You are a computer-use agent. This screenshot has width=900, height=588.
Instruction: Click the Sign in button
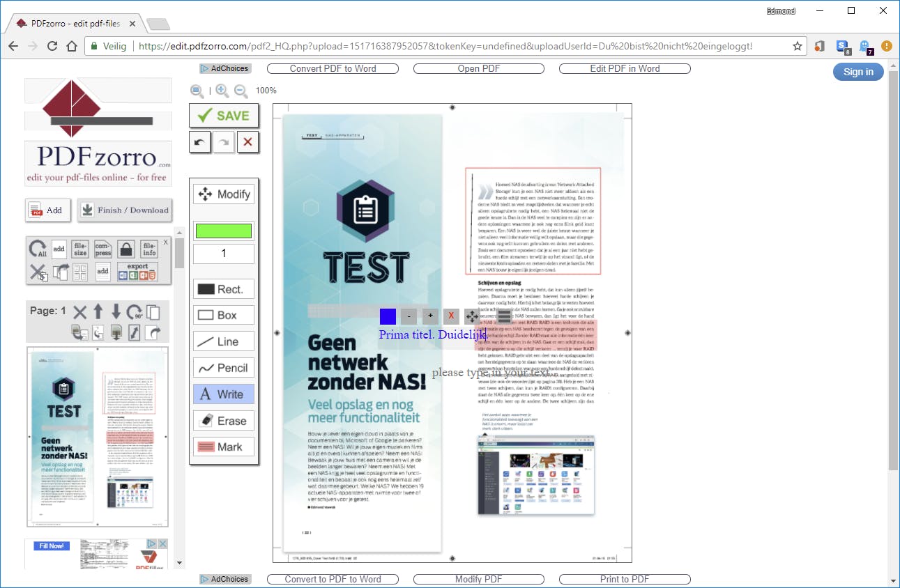[x=858, y=72]
